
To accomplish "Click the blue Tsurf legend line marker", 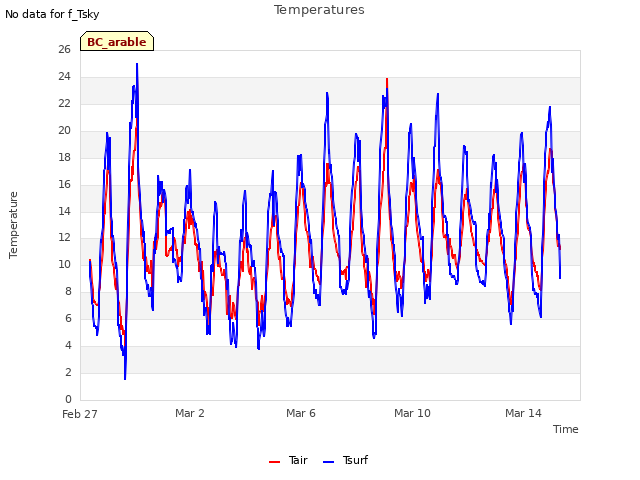I will click(x=328, y=462).
